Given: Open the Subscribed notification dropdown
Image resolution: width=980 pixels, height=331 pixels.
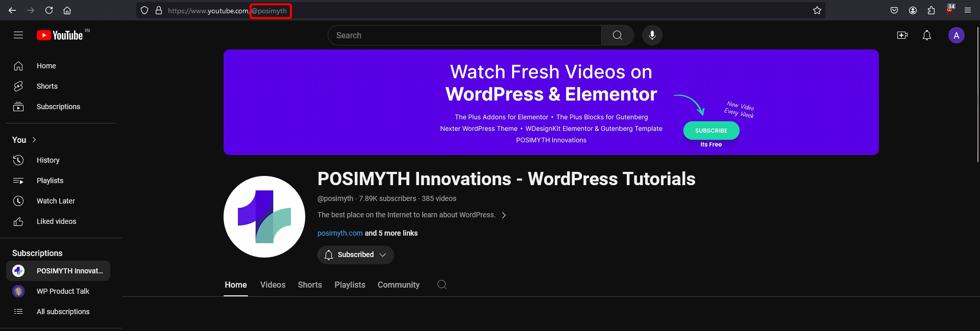Looking at the screenshot, I should pyautogui.click(x=355, y=254).
